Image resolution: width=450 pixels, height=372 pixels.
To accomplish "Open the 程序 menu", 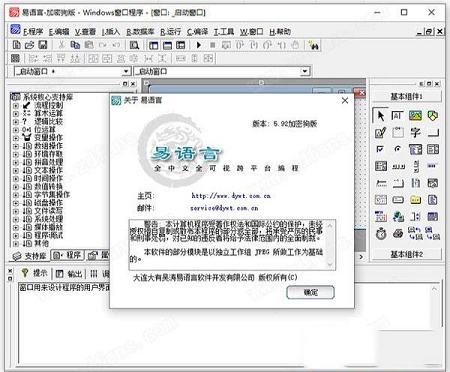I will tap(33, 32).
